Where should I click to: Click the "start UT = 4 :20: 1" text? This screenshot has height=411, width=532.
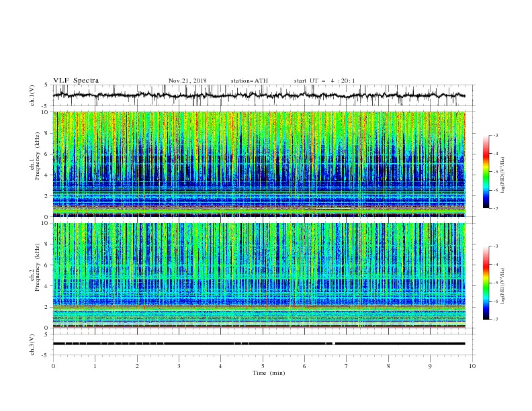tap(324, 81)
